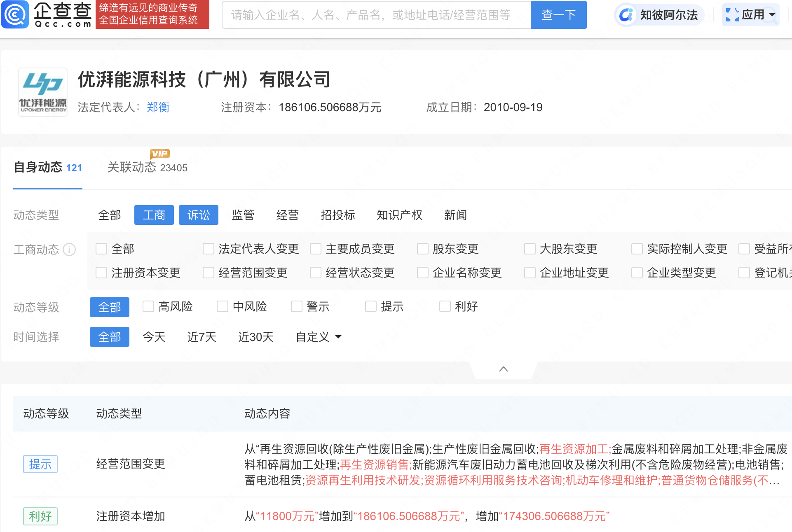The width and height of the screenshot is (792, 532).
Task: Check the 全部 box in 工商动态
Action: pos(101,249)
